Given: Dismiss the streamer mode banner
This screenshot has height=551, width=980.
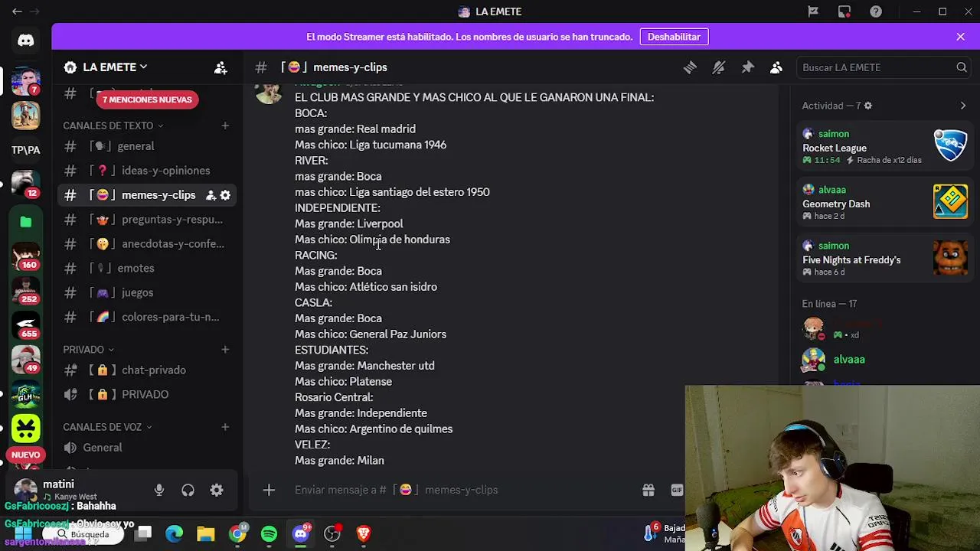Looking at the screenshot, I should point(960,37).
